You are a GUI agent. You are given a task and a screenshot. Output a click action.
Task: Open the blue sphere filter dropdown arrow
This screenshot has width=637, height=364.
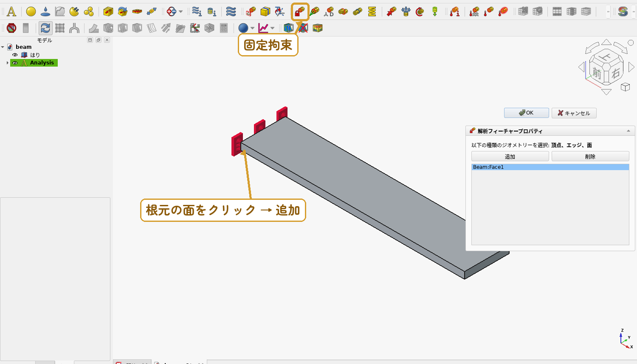click(x=252, y=28)
